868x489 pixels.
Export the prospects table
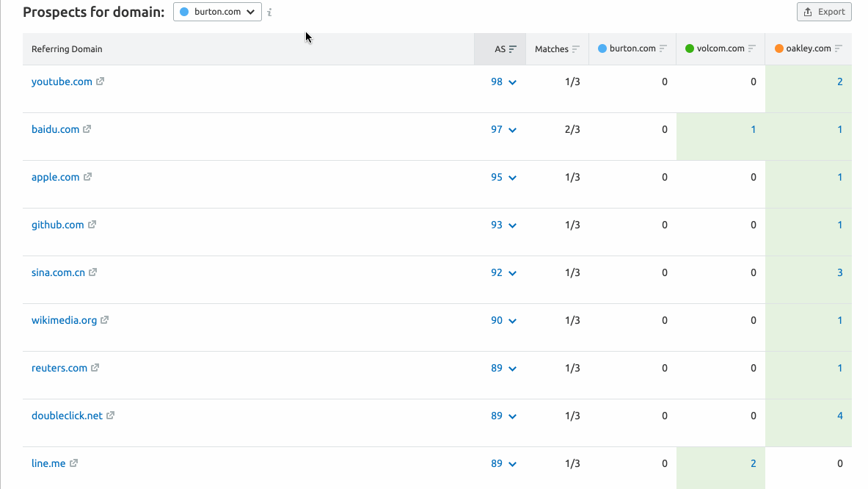pos(824,12)
